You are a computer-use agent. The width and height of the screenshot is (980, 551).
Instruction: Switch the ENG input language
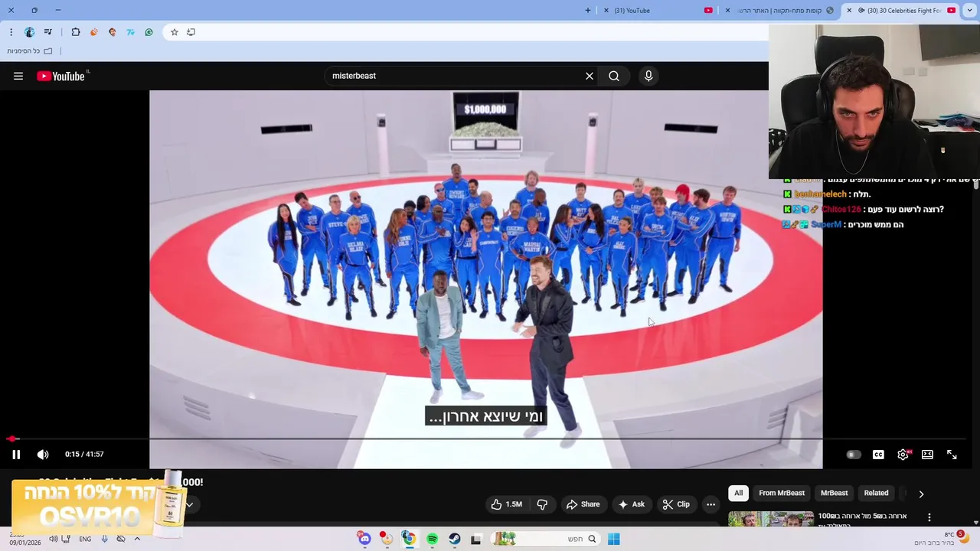pyautogui.click(x=85, y=539)
